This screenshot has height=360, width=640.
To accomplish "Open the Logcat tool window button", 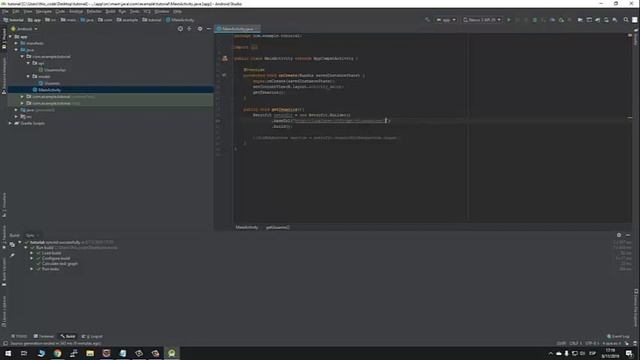I will [92, 336].
